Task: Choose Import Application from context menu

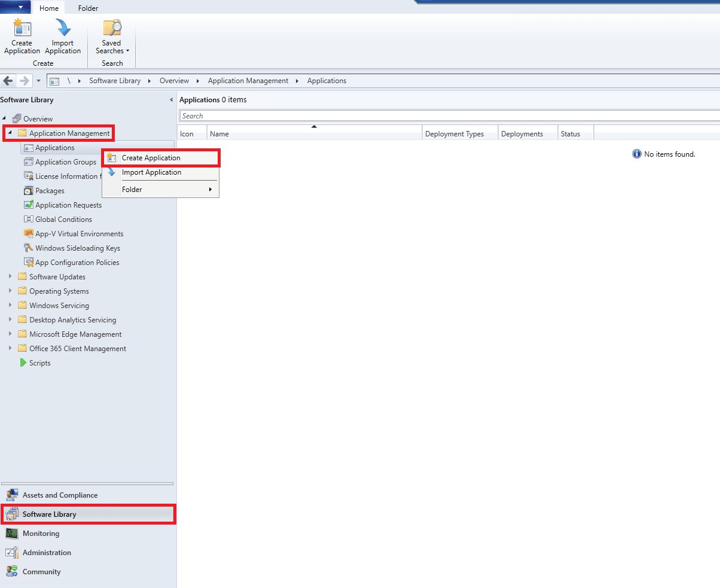Action: 151,172
